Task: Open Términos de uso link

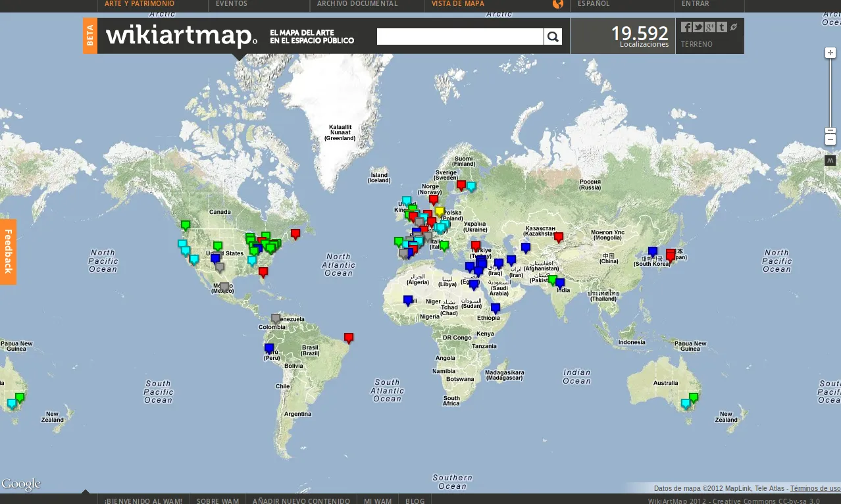Action: (x=815, y=489)
